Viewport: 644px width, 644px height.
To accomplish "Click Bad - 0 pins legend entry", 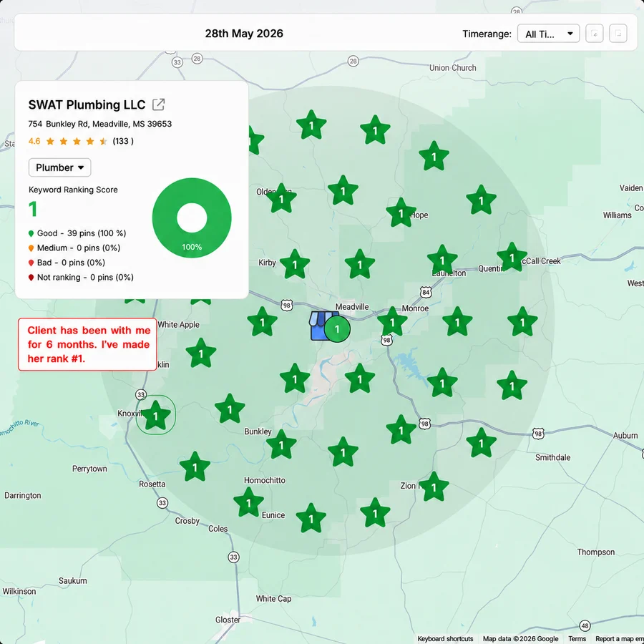I will [x=67, y=263].
